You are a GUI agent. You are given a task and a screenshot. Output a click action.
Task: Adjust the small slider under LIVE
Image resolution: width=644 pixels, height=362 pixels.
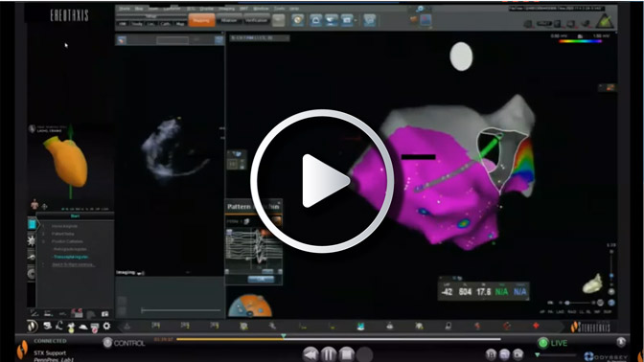[x=555, y=355]
